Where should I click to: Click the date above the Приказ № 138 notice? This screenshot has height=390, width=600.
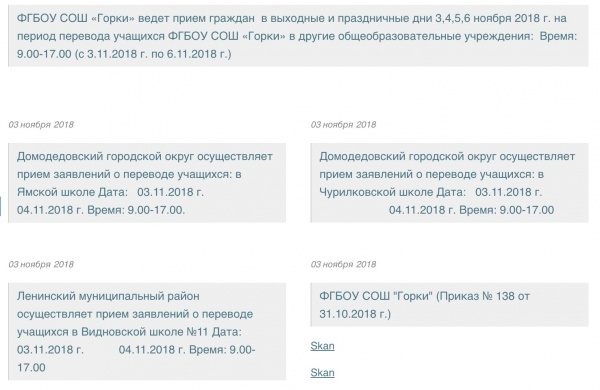click(x=343, y=264)
